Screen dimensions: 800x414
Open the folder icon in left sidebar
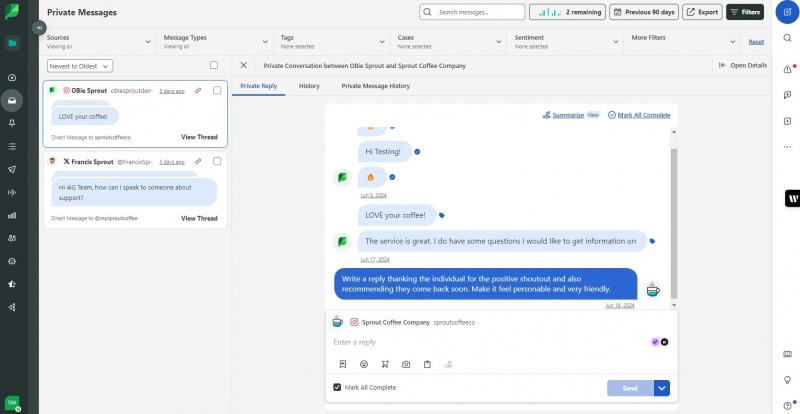click(12, 43)
